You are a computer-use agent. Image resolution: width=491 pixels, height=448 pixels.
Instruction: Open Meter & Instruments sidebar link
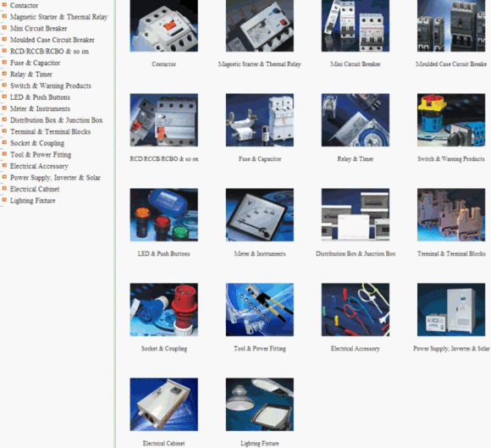click(x=40, y=108)
